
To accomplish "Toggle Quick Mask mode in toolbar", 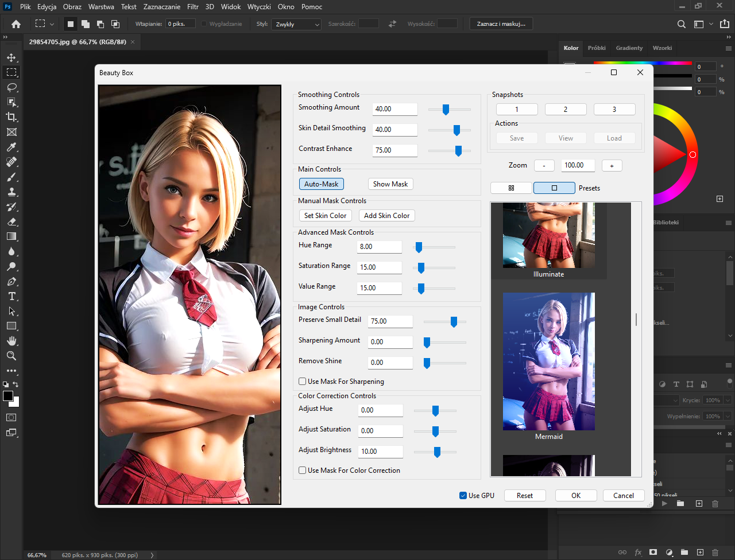I will click(x=11, y=417).
